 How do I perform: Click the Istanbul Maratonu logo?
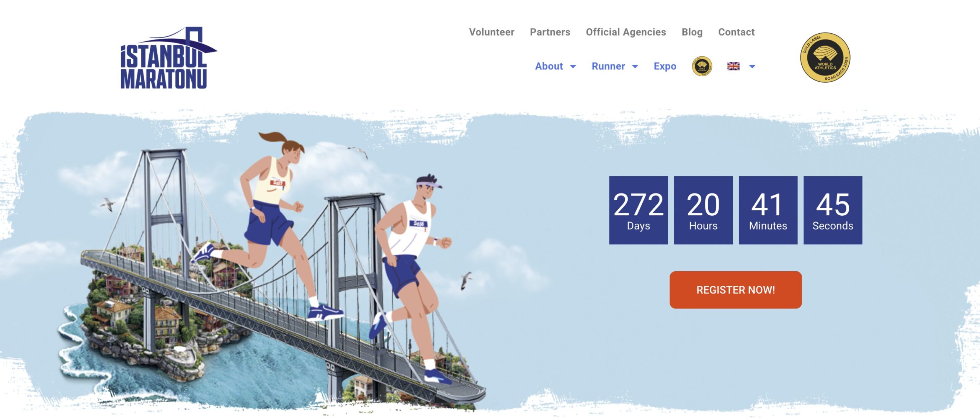point(168,57)
